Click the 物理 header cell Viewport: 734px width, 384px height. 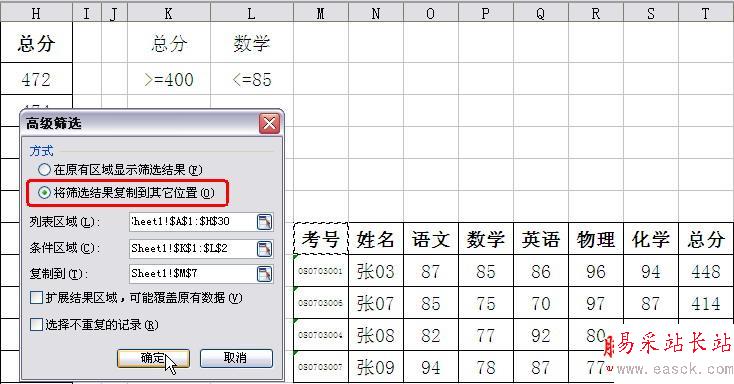pos(596,239)
